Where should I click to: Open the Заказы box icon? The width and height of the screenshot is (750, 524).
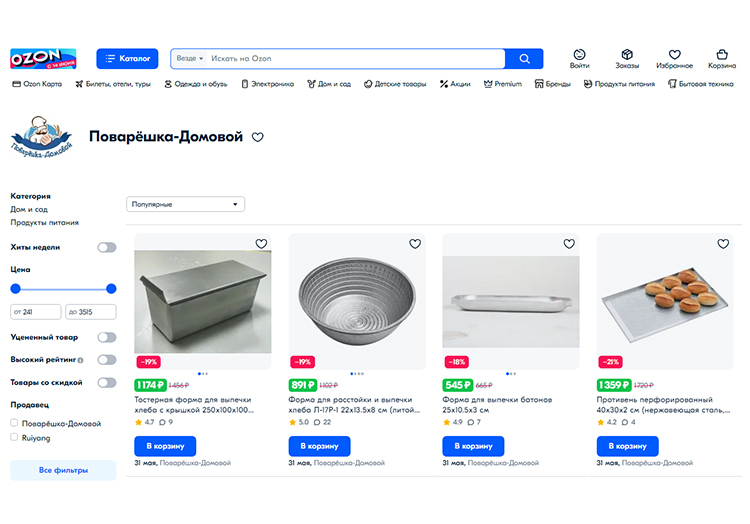[627, 59]
